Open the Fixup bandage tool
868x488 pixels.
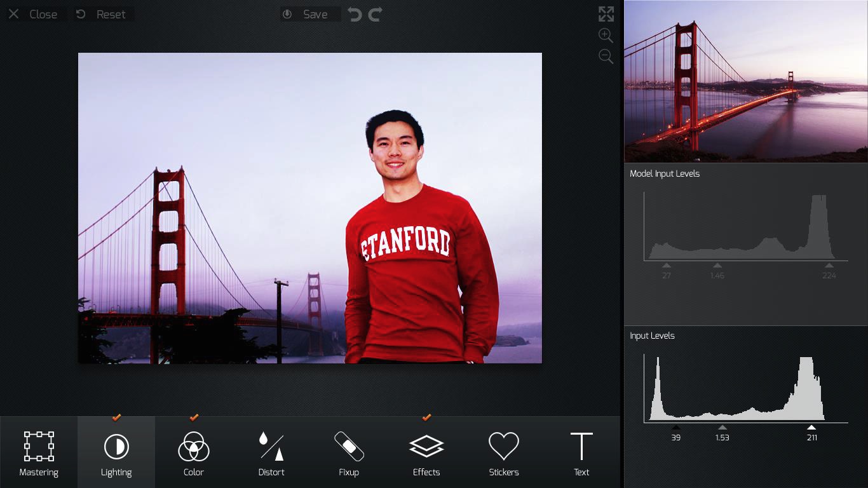pyautogui.click(x=349, y=452)
